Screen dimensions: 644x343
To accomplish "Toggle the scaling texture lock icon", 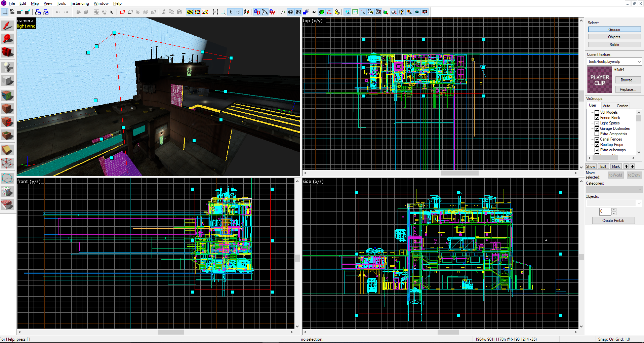I will point(239,12).
